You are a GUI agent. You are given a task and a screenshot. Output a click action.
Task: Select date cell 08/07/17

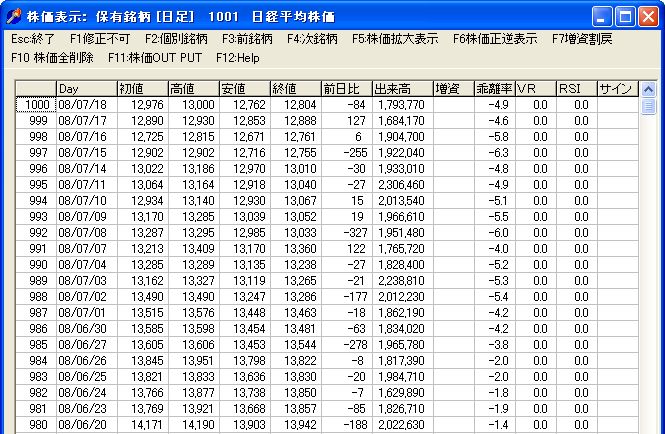pyautogui.click(x=87, y=121)
